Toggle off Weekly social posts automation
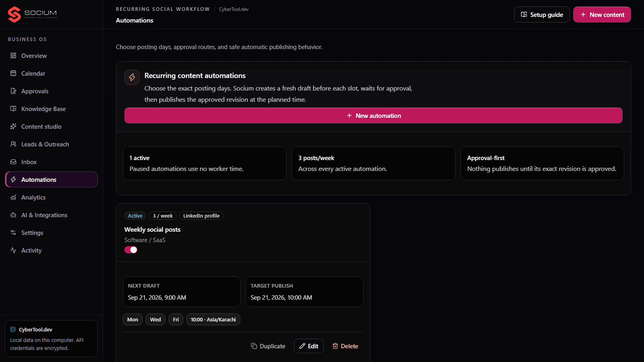Image resolution: width=644 pixels, height=362 pixels. [131, 250]
